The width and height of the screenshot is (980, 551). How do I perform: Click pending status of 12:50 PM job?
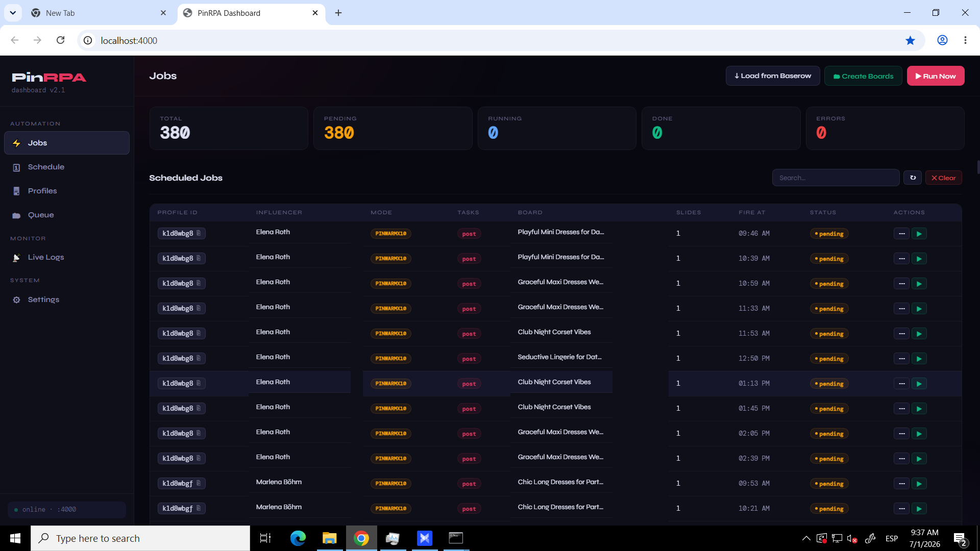(x=829, y=359)
